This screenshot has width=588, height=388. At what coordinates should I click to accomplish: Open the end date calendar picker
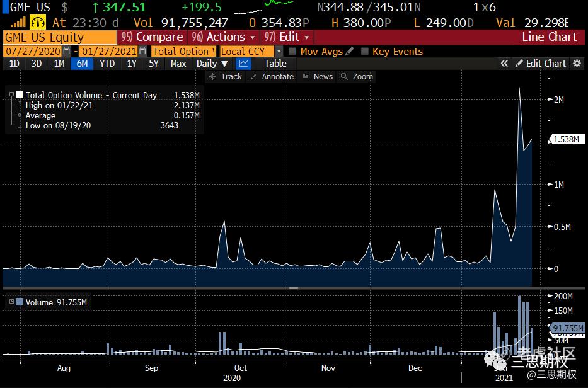pos(142,51)
